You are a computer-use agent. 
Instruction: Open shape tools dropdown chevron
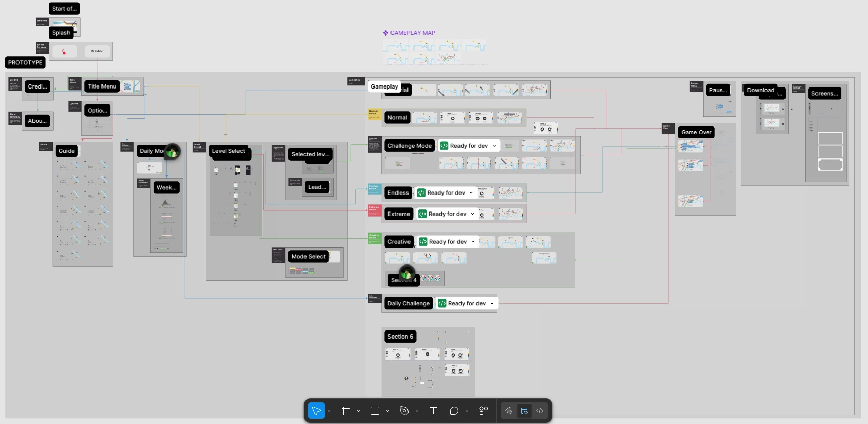[387, 411]
